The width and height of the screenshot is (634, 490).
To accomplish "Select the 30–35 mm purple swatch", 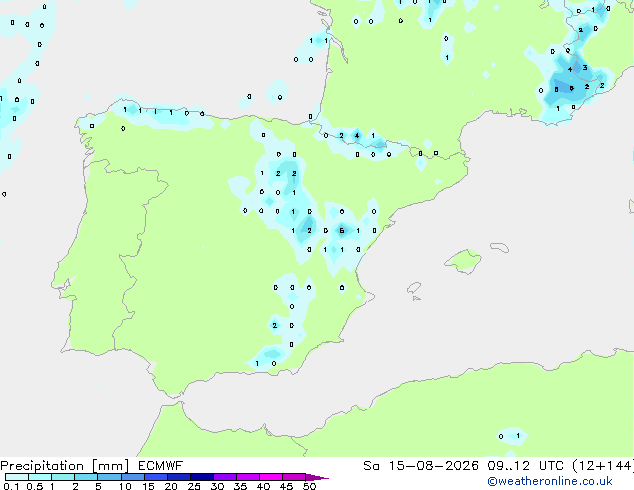I will 225,477.
